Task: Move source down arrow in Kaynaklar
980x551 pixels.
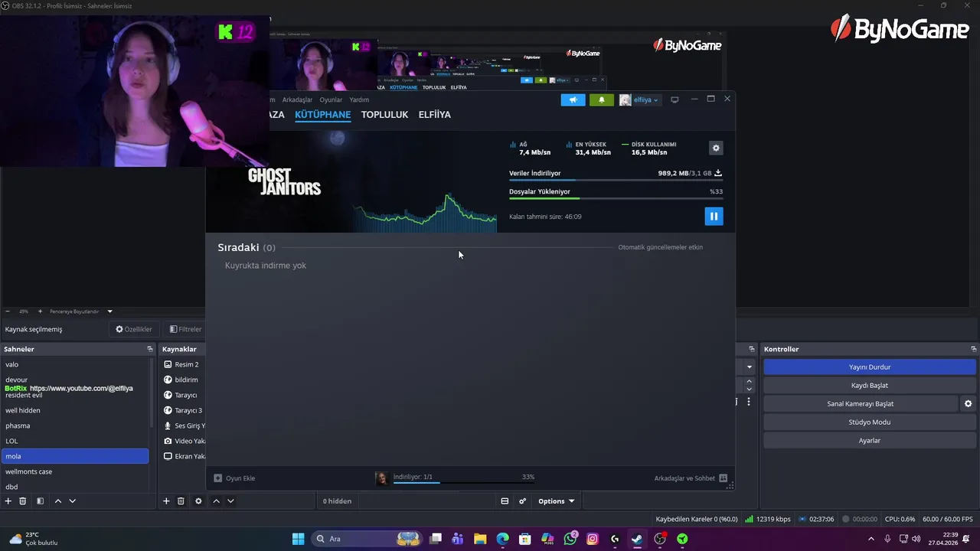Action: (x=230, y=501)
